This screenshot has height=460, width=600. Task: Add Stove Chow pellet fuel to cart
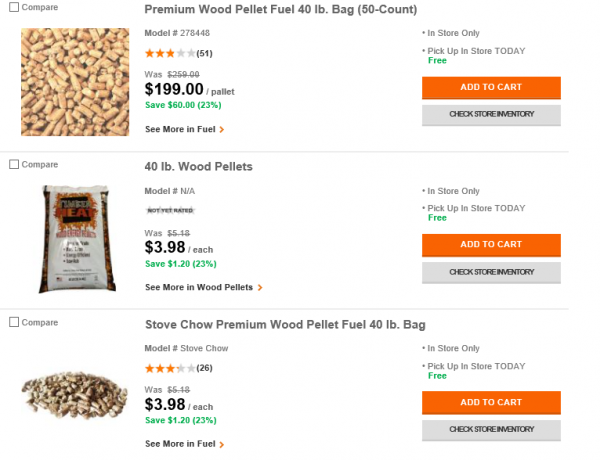click(x=491, y=402)
